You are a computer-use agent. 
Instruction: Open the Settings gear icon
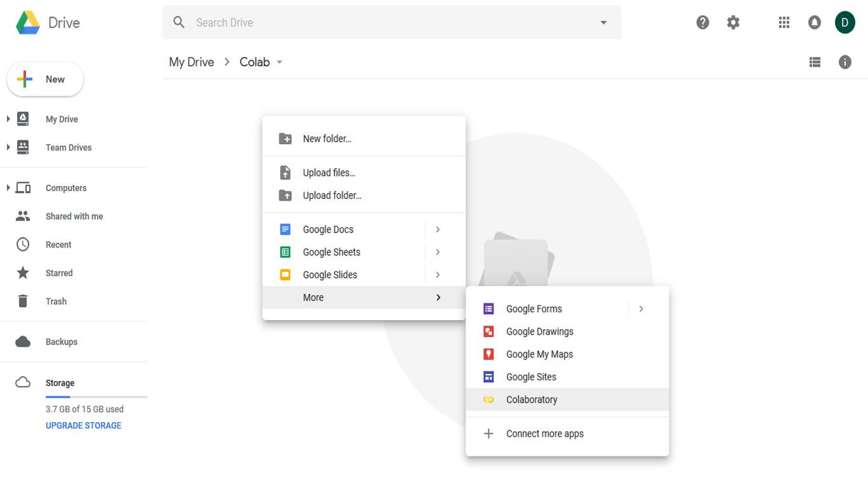pyautogui.click(x=733, y=23)
